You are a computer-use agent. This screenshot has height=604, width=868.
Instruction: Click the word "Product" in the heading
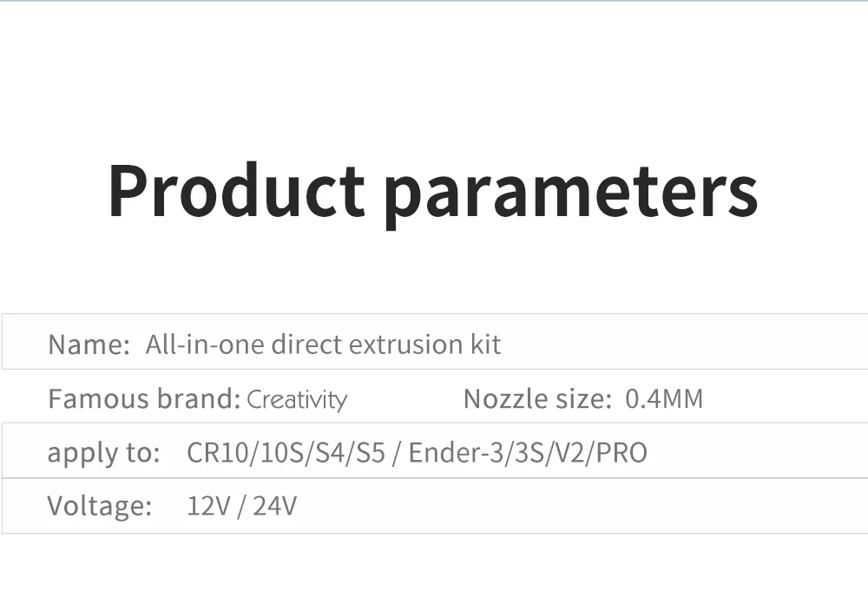[236, 190]
